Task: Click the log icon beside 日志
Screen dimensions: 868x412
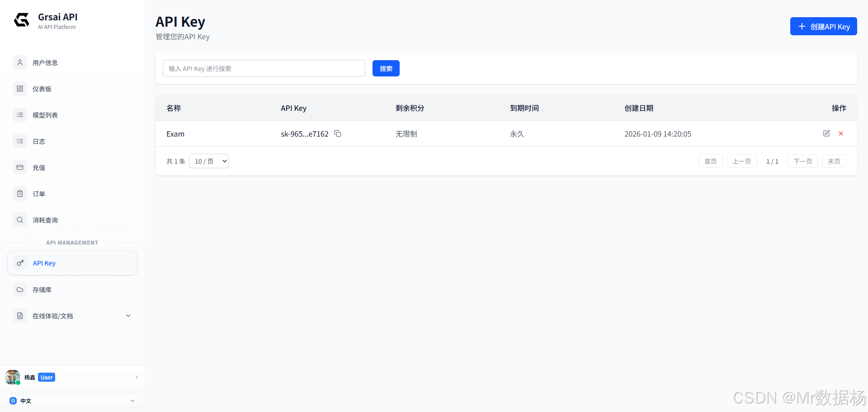Action: (x=20, y=141)
